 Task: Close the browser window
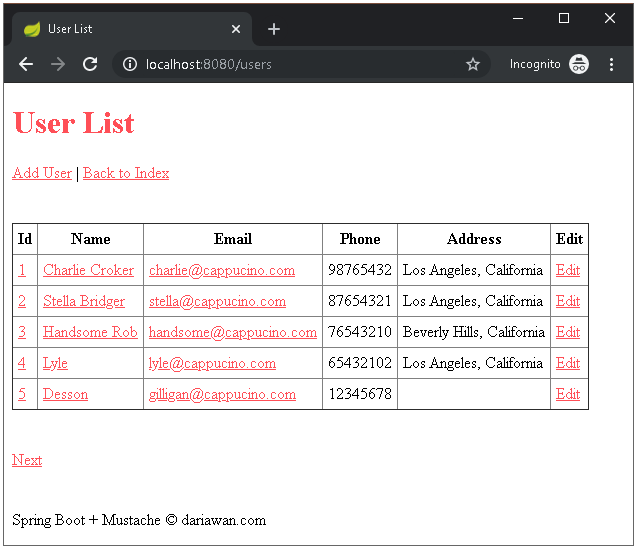610,18
